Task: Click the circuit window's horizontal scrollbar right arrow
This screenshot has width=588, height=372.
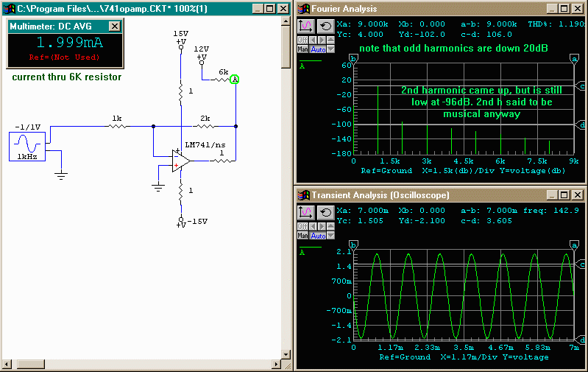Action: pyautogui.click(x=275, y=365)
